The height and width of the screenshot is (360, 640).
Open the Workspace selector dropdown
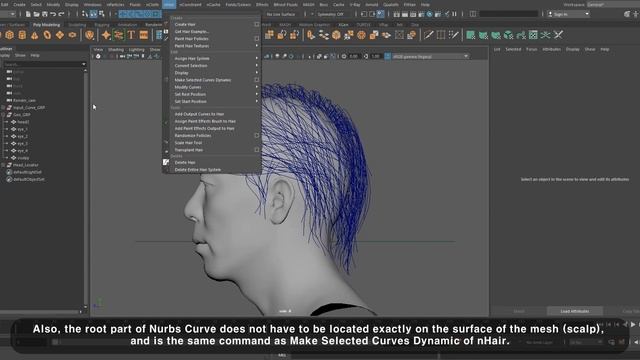coord(613,4)
